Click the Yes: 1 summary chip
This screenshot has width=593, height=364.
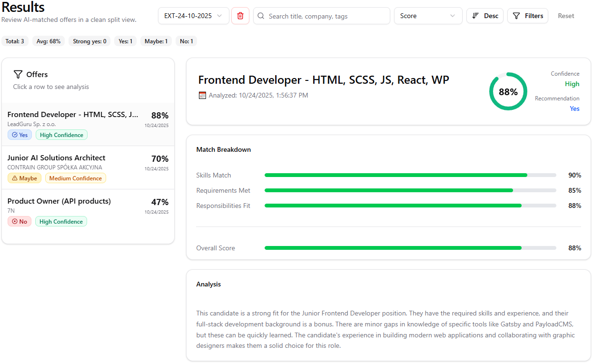click(x=125, y=41)
